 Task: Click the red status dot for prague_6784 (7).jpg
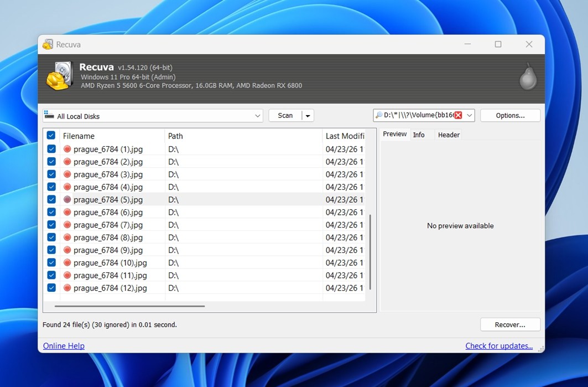(x=67, y=225)
